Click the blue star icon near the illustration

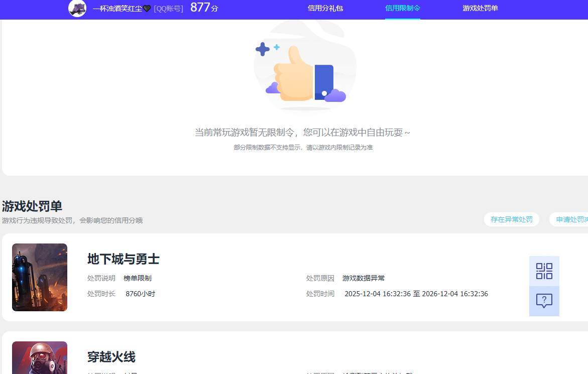coord(276,47)
